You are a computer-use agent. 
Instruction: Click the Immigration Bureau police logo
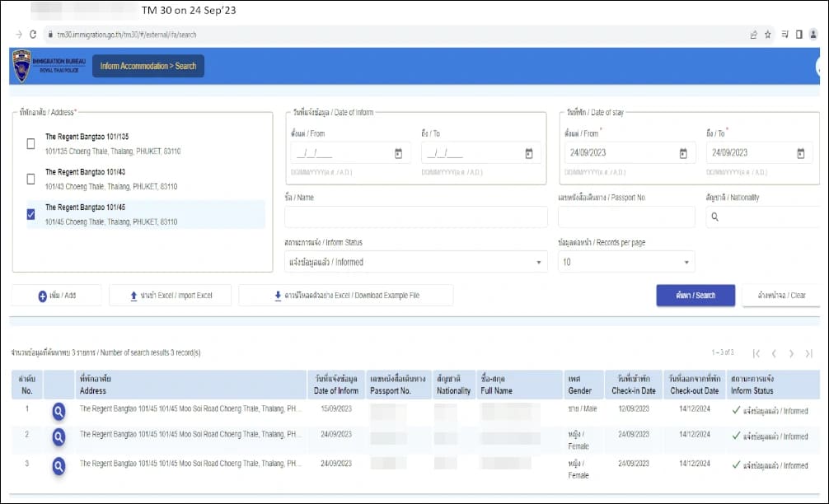tap(21, 66)
